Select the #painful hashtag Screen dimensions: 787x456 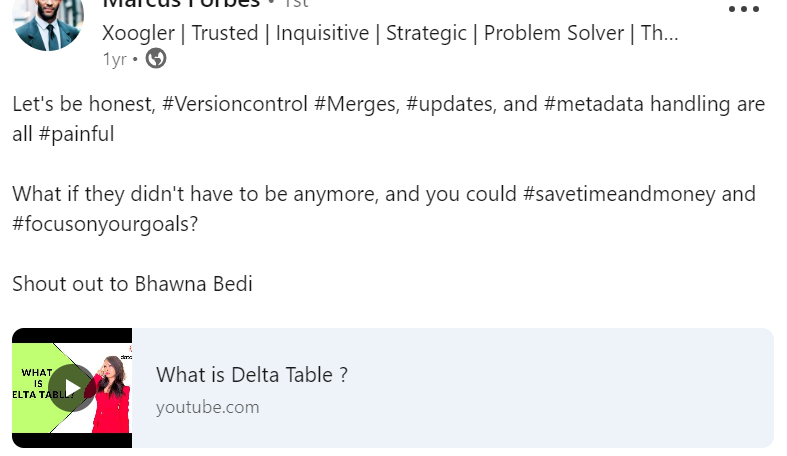click(x=76, y=134)
